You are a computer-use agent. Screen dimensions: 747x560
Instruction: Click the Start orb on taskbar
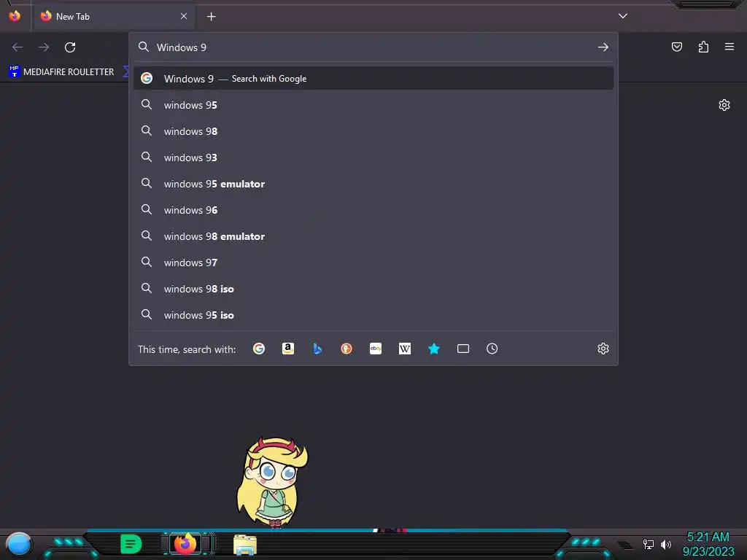[x=18, y=544]
